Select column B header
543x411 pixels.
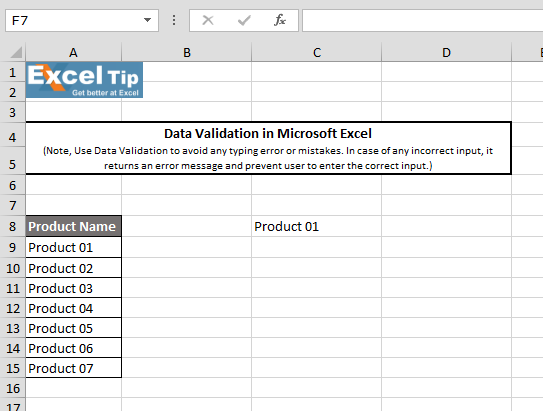[187, 53]
